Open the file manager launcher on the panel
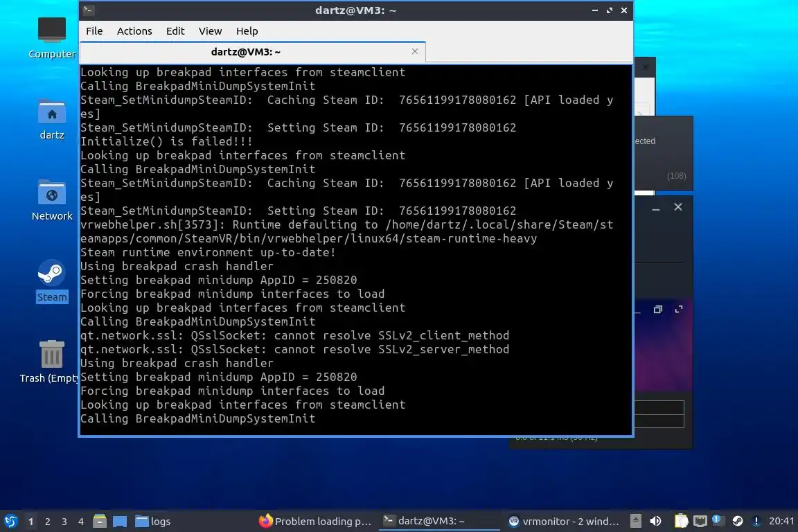 click(x=100, y=521)
